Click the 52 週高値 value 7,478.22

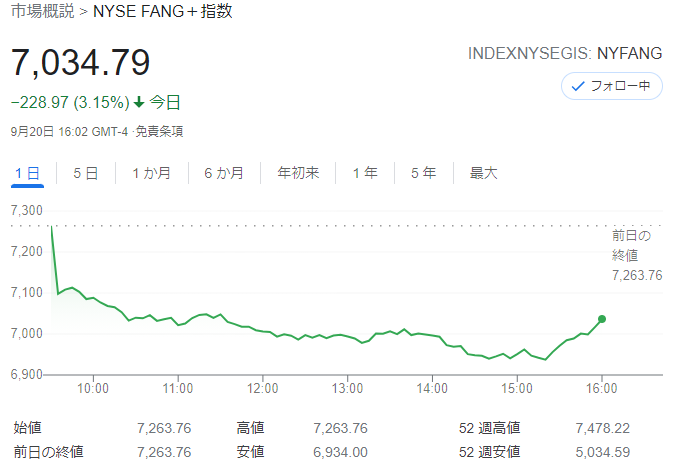(x=603, y=428)
